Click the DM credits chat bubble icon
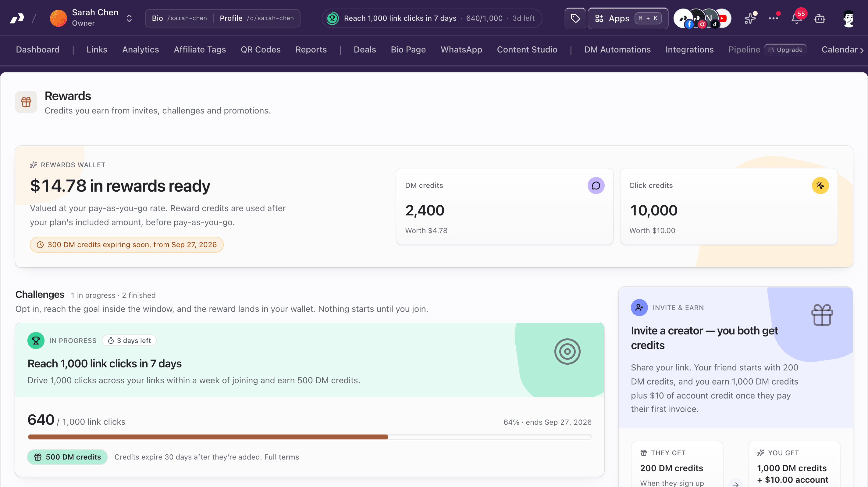The image size is (868, 487). (596, 186)
